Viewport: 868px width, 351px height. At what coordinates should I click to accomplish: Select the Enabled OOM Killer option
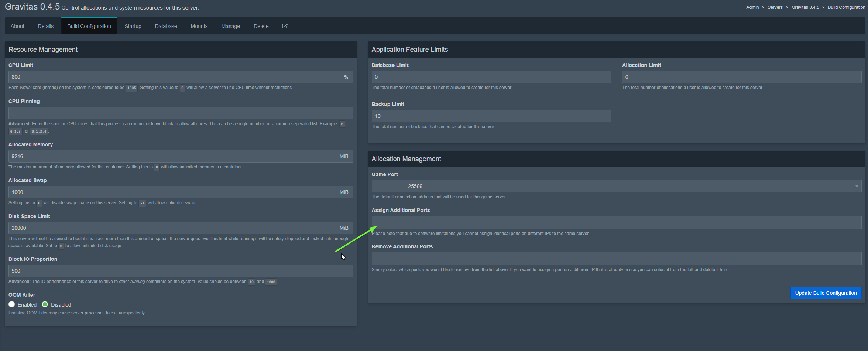click(x=12, y=304)
